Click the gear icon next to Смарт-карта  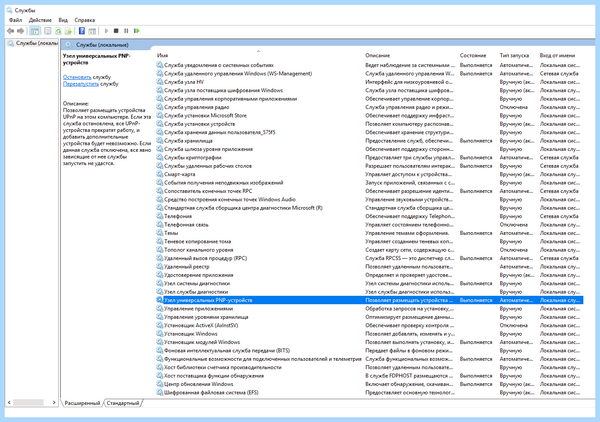(160, 174)
